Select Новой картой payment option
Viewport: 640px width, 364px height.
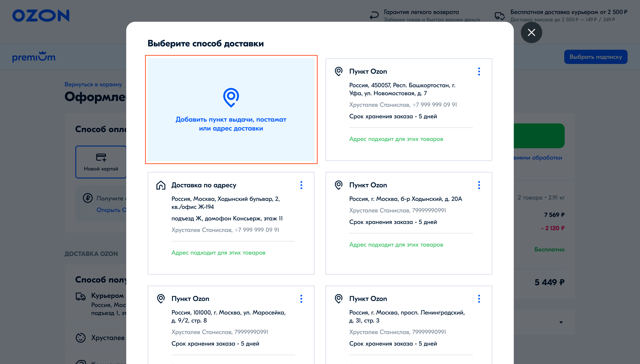tap(101, 162)
